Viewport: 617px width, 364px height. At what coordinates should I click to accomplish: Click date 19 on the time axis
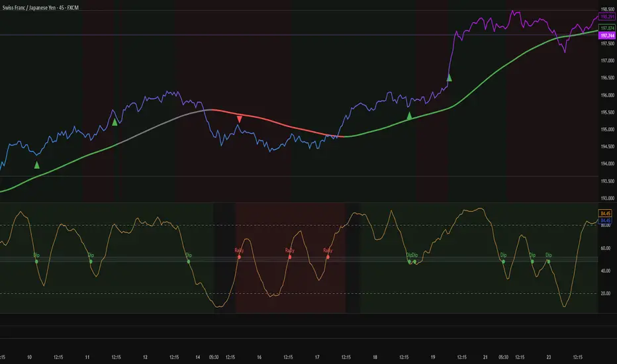[x=433, y=357]
